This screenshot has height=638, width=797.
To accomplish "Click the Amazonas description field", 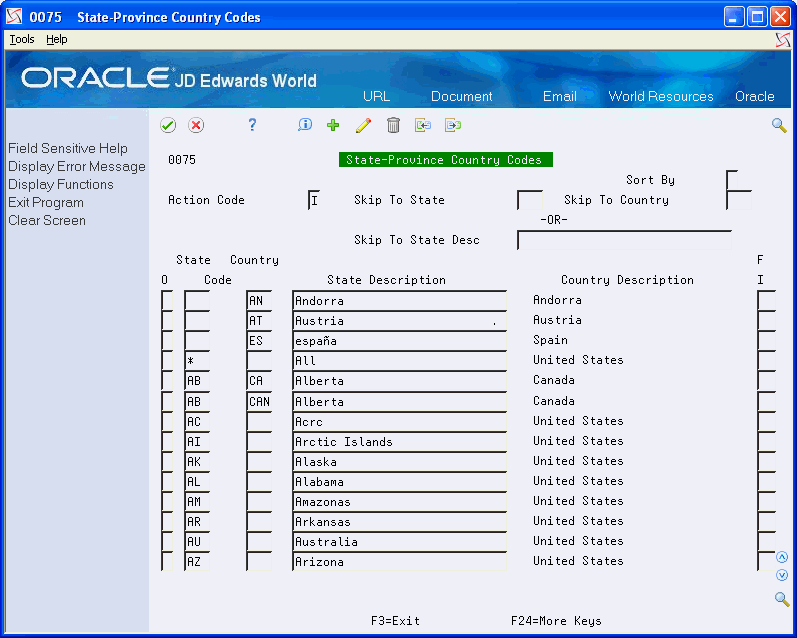I will pyautogui.click(x=400, y=501).
